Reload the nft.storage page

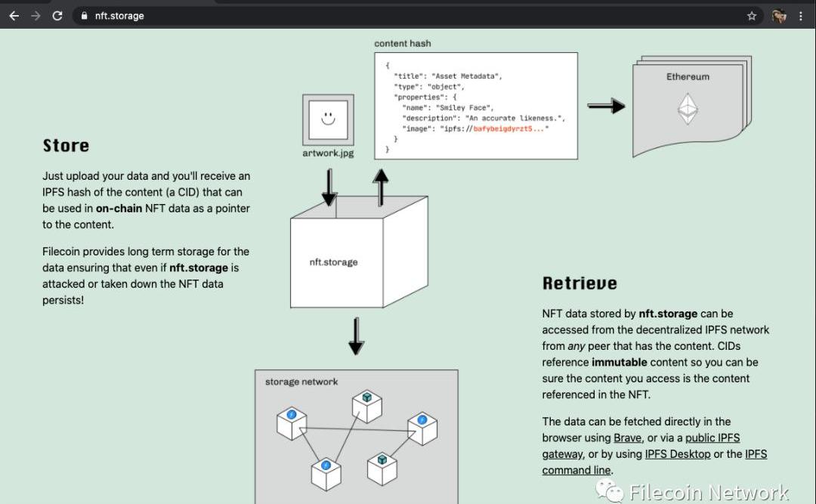[x=57, y=15]
